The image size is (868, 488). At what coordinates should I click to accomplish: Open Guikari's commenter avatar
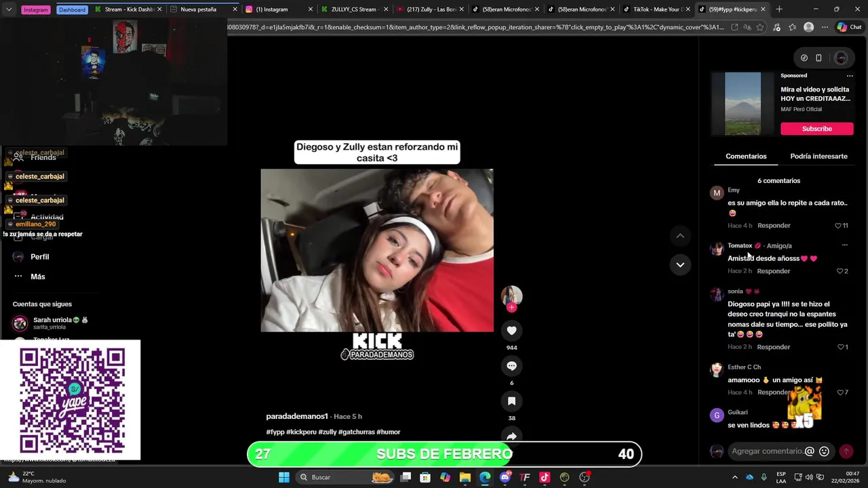click(717, 415)
